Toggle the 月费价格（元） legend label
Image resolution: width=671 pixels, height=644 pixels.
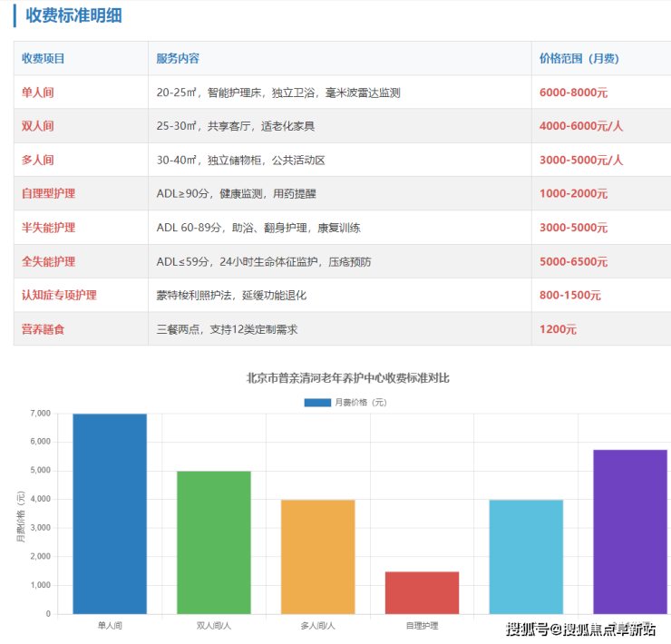coord(361,402)
